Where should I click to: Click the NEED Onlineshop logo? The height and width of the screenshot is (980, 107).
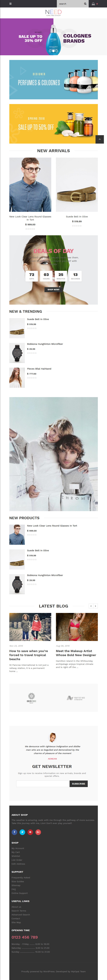(53, 13)
